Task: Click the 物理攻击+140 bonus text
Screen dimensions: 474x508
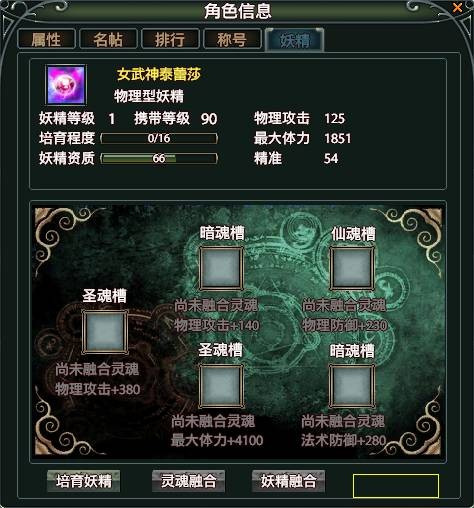Action: (217, 325)
